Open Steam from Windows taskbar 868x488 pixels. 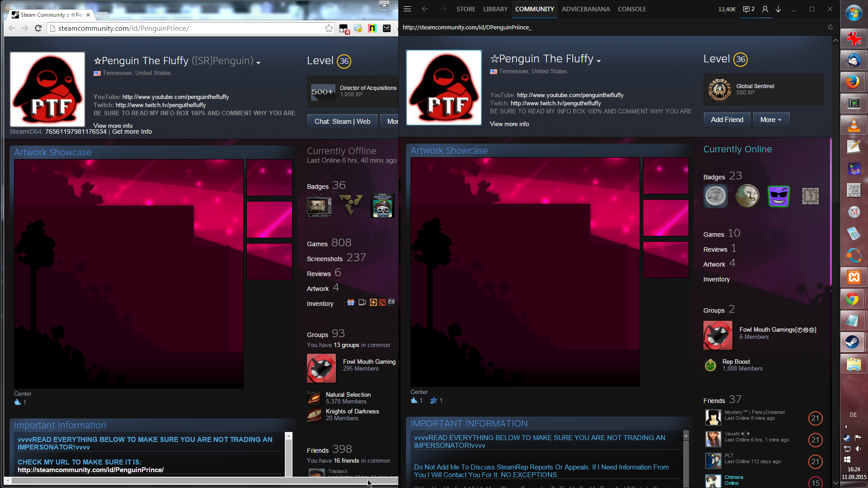[853, 342]
